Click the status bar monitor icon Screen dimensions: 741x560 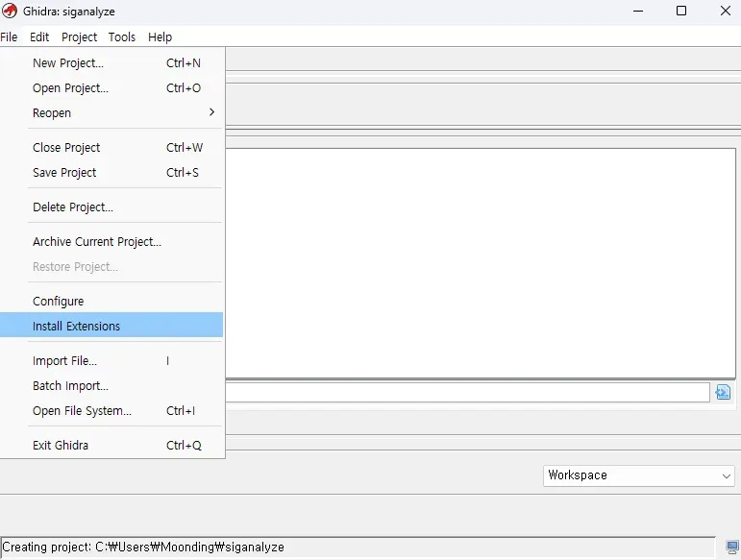(x=732, y=548)
